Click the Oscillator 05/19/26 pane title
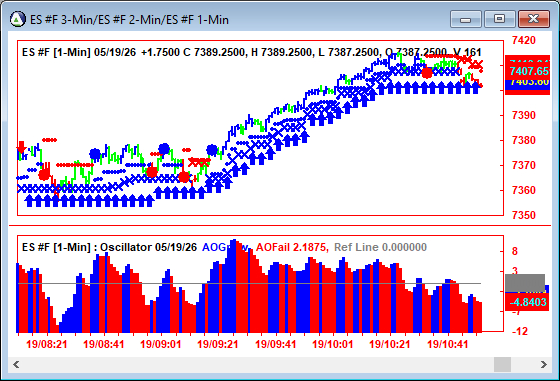 (x=148, y=247)
